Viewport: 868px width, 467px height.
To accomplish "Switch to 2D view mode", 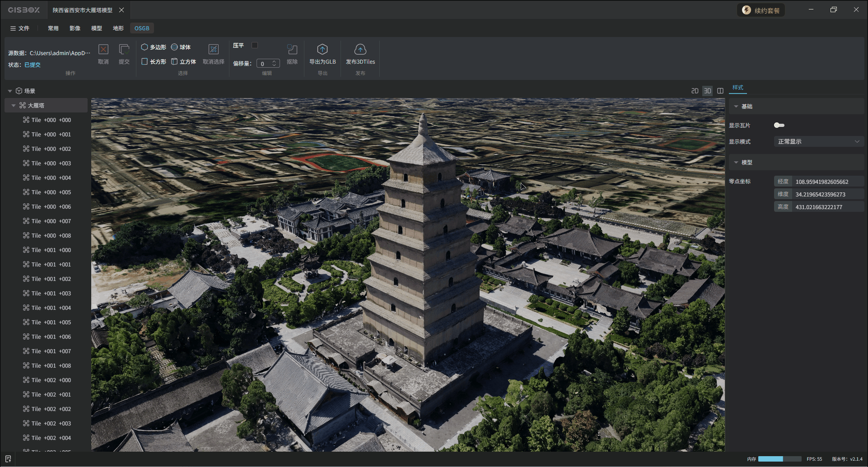I will pyautogui.click(x=695, y=91).
